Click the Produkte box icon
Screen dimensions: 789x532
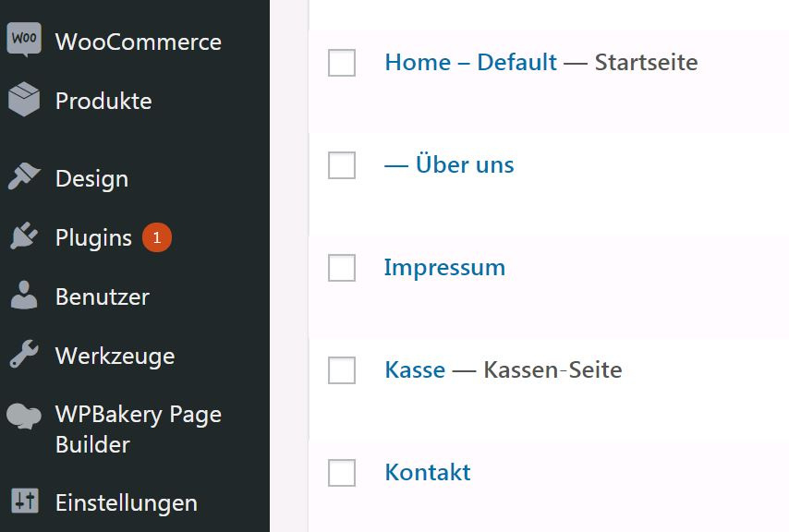click(24, 99)
